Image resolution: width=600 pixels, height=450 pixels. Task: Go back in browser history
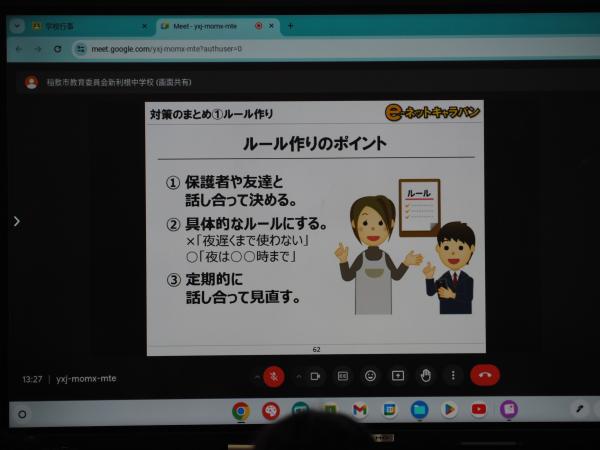(x=18, y=49)
